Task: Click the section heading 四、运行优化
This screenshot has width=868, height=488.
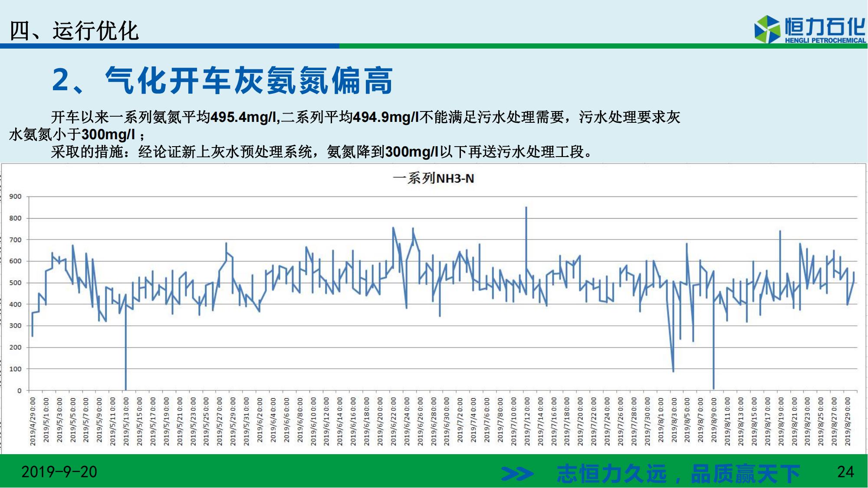Action: point(74,31)
